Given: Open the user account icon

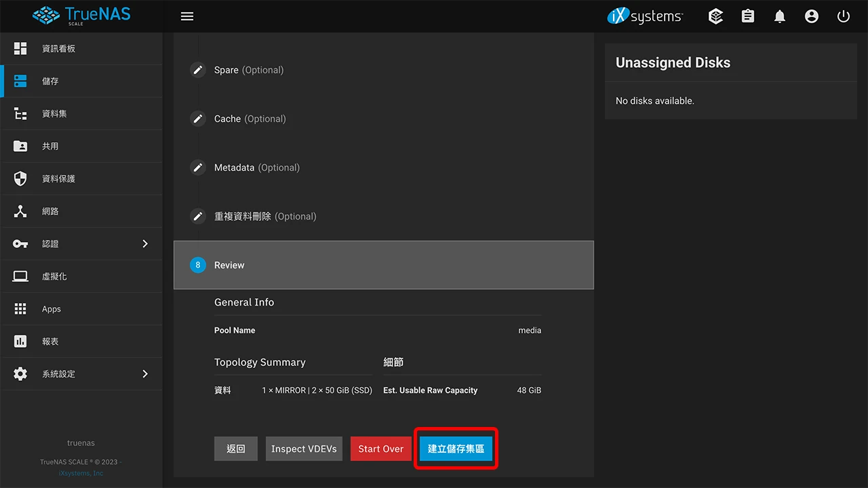Looking at the screenshot, I should [x=812, y=16].
